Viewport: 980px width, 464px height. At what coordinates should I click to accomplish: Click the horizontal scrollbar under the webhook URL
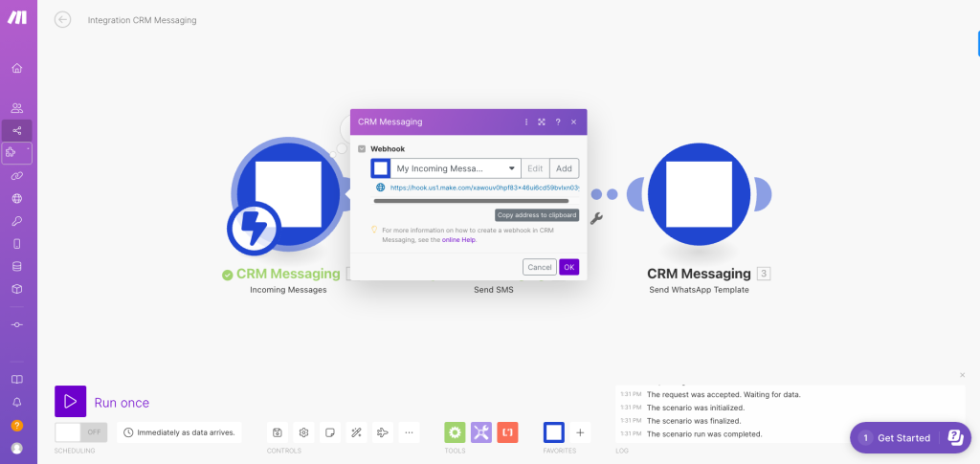pos(471,201)
